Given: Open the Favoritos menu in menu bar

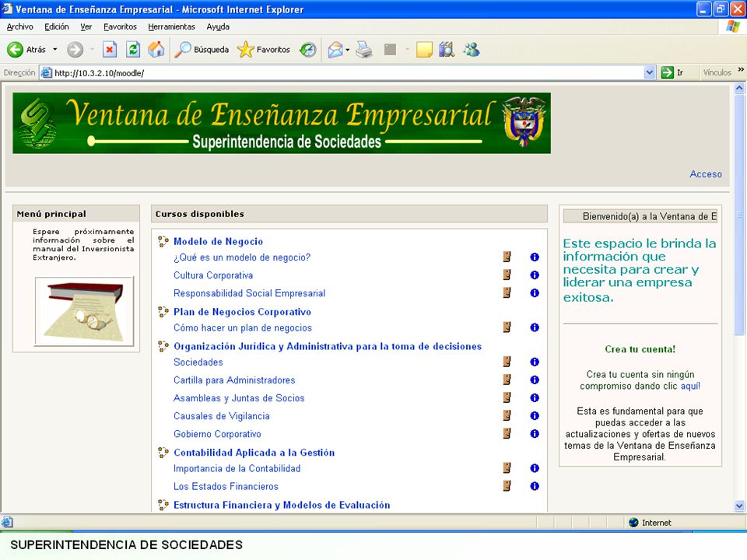Looking at the screenshot, I should (120, 26).
